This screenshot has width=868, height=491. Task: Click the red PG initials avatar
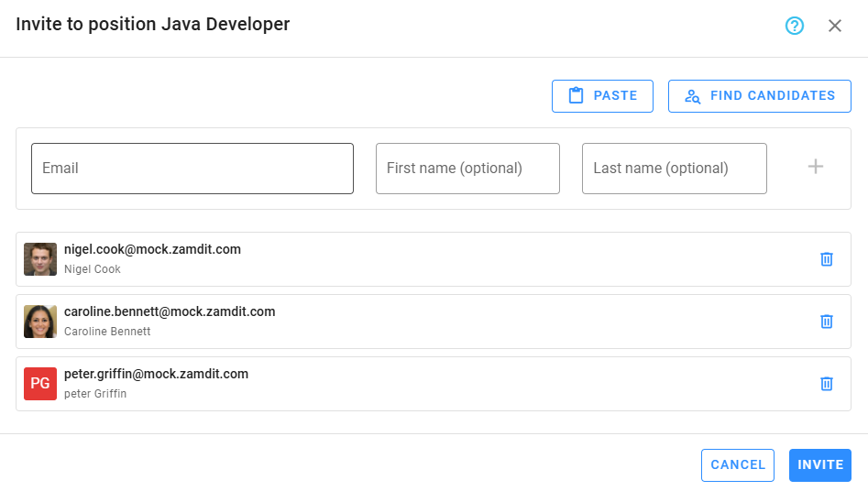click(x=40, y=384)
